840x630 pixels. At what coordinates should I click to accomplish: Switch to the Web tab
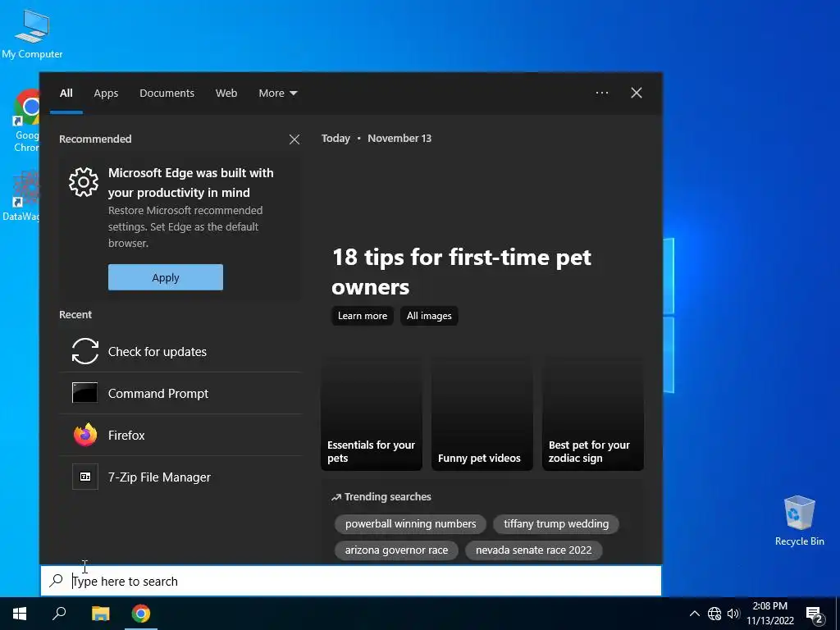pos(226,94)
